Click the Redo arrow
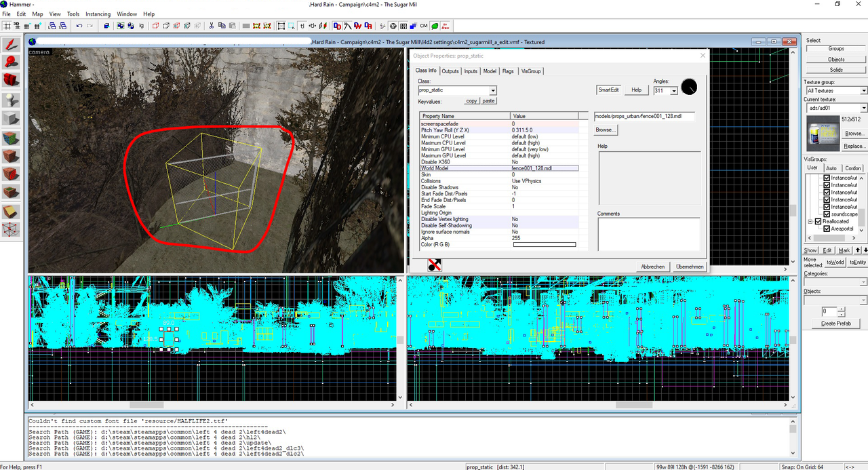The image size is (868, 470). 90,26
